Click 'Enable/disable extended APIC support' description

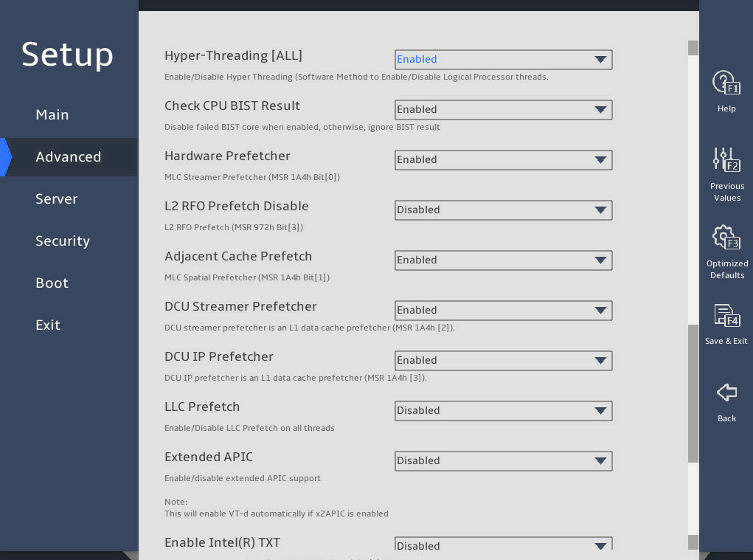point(243,478)
